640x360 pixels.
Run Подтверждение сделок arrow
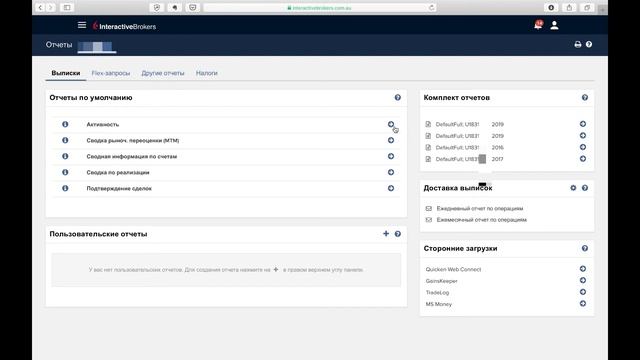click(391, 188)
